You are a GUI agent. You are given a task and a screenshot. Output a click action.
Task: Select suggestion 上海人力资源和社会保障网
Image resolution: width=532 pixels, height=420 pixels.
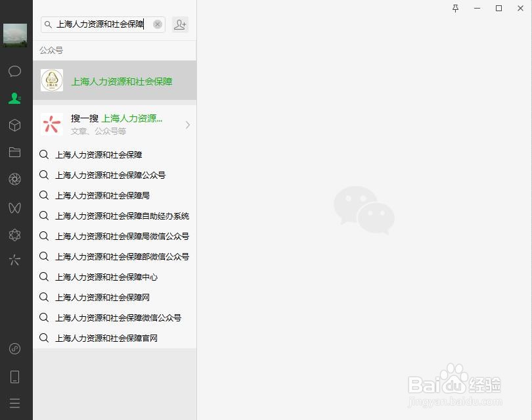coord(115,298)
